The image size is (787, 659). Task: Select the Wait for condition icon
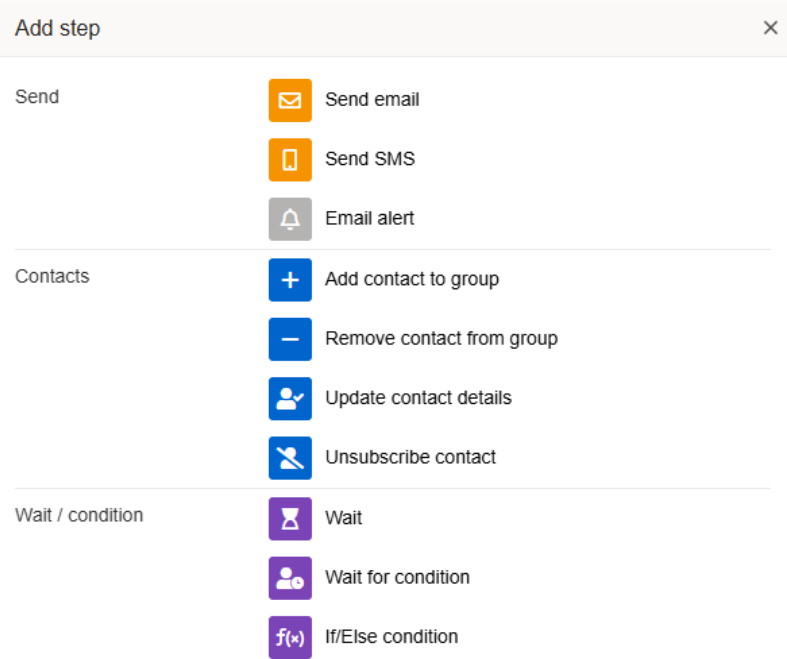[290, 578]
